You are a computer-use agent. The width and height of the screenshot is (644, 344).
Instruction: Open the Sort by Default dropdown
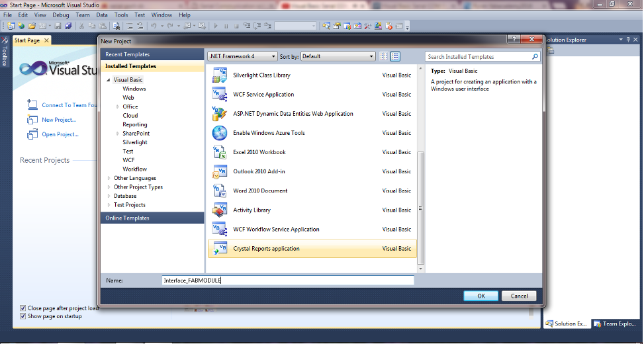[338, 56]
